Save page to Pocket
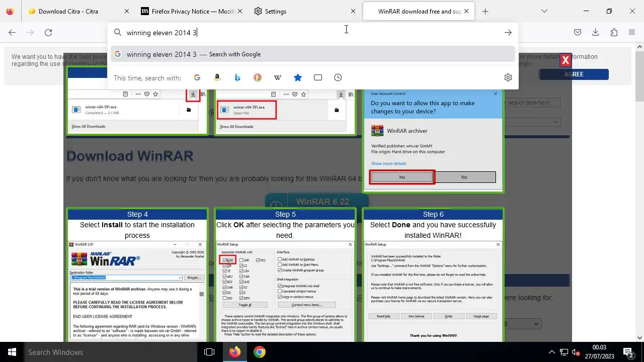Image resolution: width=644 pixels, height=362 pixels. 578,33
